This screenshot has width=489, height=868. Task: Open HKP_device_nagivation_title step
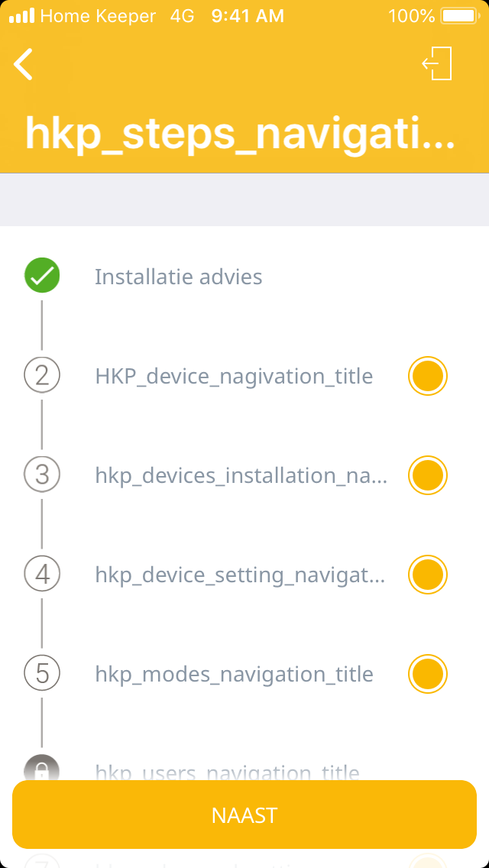point(234,376)
